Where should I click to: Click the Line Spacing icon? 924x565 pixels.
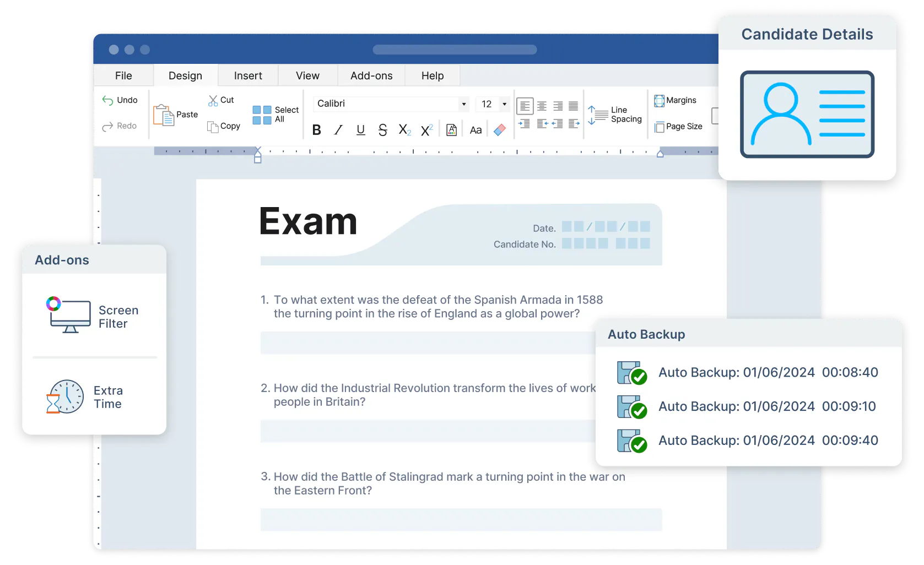click(x=598, y=114)
